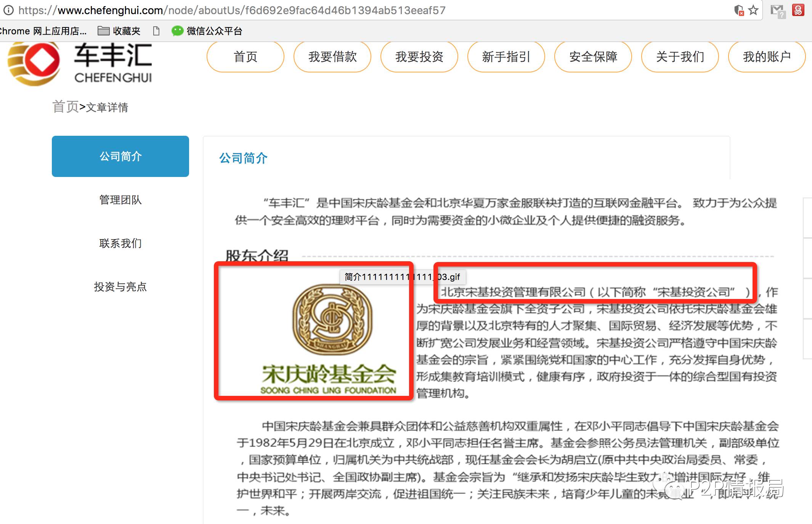Open the mail checker extension icon

777,11
